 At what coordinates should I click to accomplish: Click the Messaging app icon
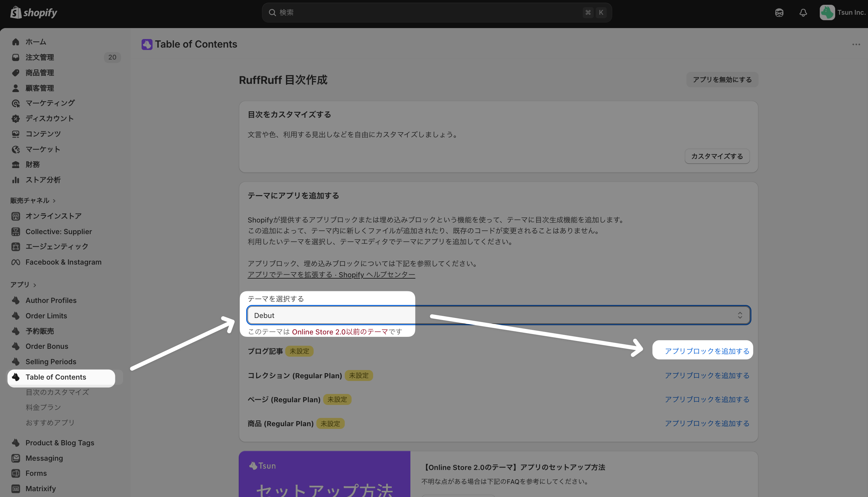pyautogui.click(x=16, y=458)
